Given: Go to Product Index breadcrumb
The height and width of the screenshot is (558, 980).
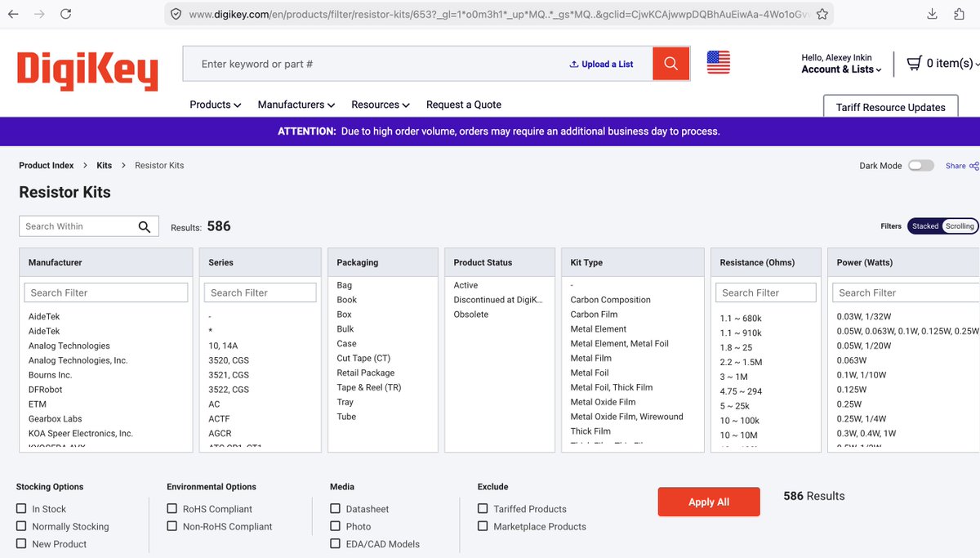Looking at the screenshot, I should coord(47,165).
